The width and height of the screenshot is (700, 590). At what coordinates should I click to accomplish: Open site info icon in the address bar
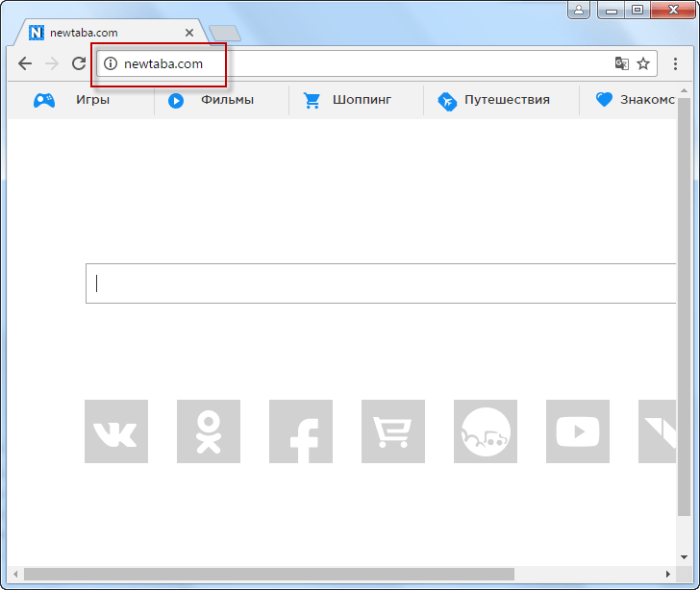[111, 63]
